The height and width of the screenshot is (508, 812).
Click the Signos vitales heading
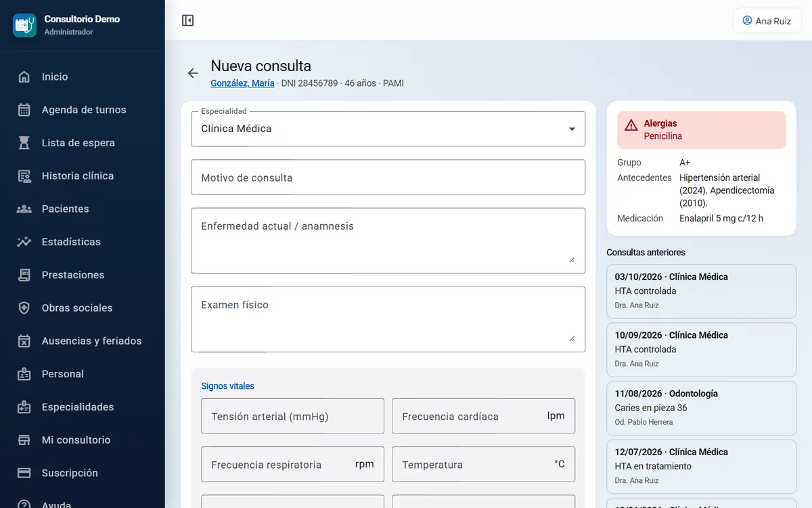[227, 386]
